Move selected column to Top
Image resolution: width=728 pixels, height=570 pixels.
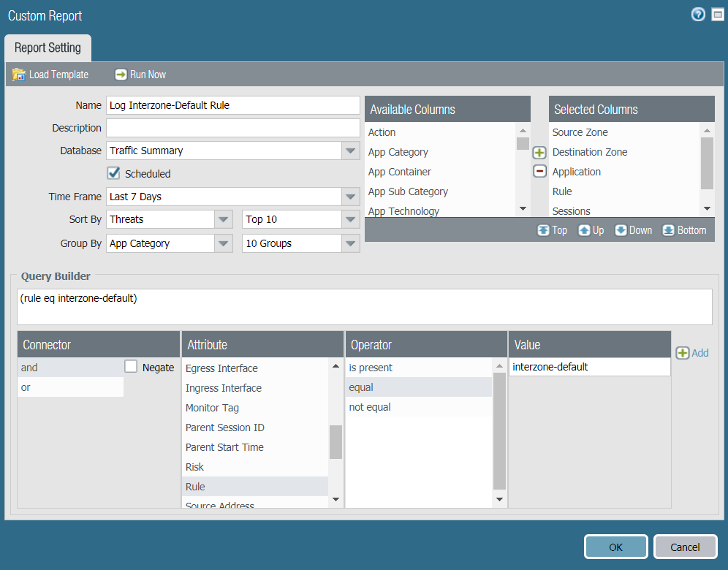[x=552, y=230]
